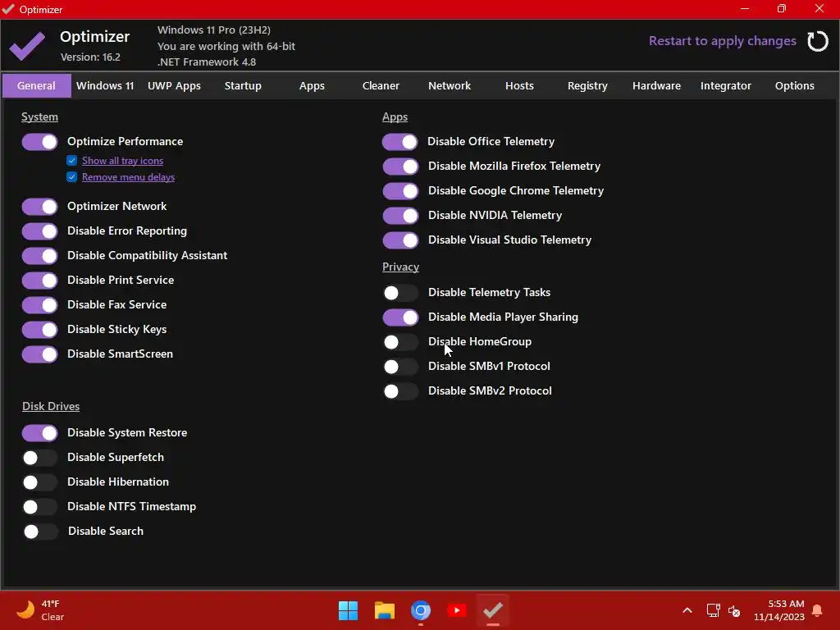Toggle Disable Sticky Keys switch

[39, 330]
